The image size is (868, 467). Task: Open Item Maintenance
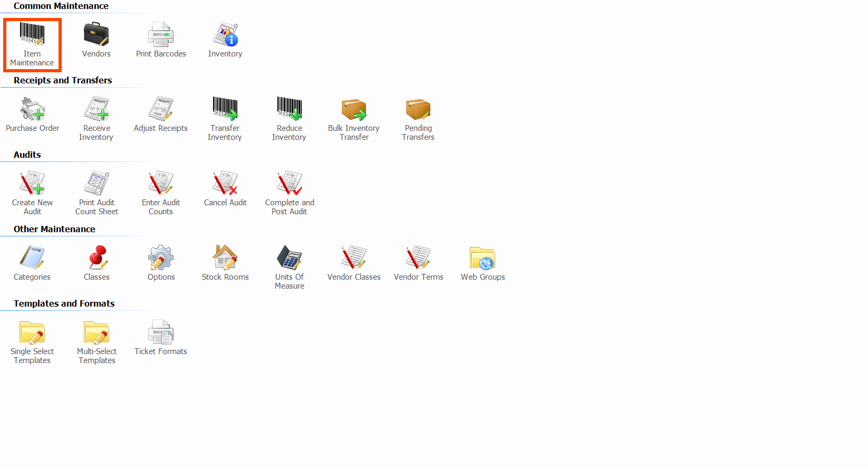pyautogui.click(x=32, y=35)
